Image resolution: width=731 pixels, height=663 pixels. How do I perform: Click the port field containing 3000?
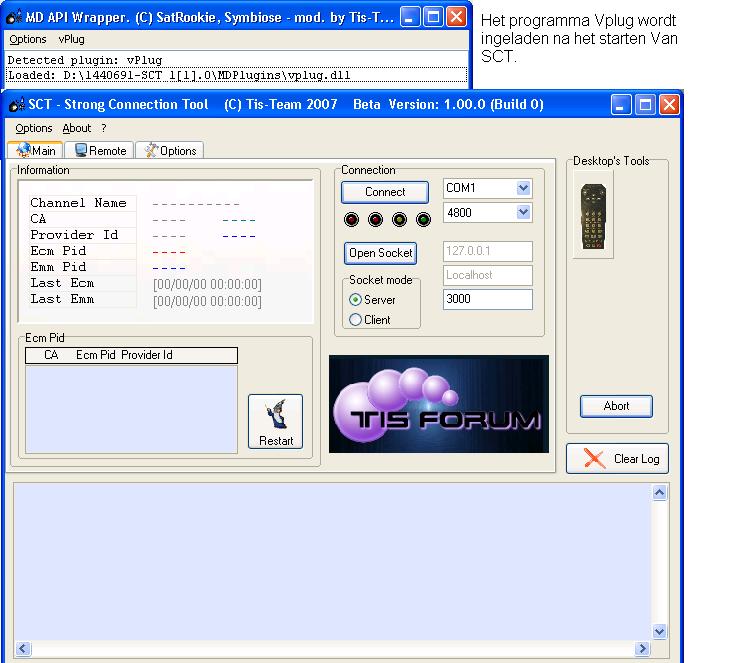488,299
